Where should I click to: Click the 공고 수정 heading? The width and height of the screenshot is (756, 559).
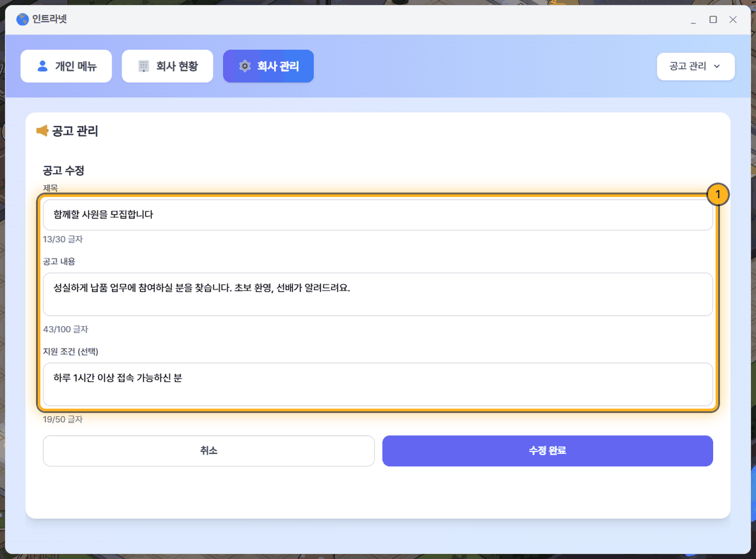coord(64,171)
